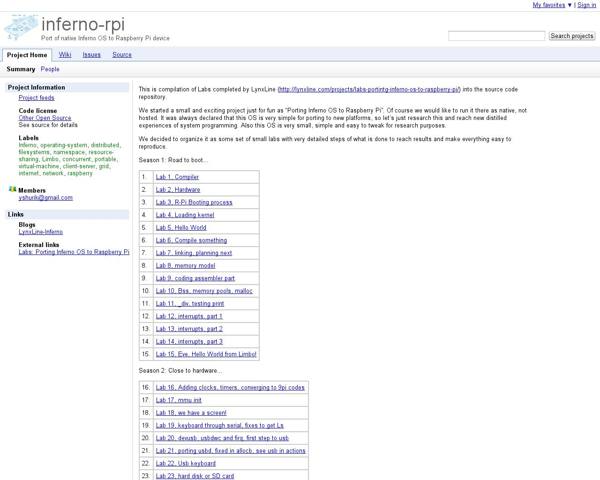This screenshot has height=480, width=600.
Task: Click the Sign in link
Action: pyautogui.click(x=586, y=5)
